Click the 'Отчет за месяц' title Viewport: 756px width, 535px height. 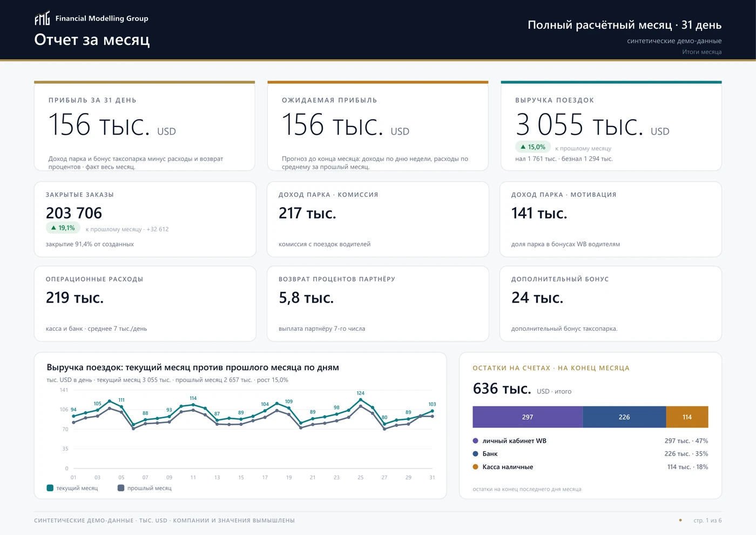click(x=92, y=40)
